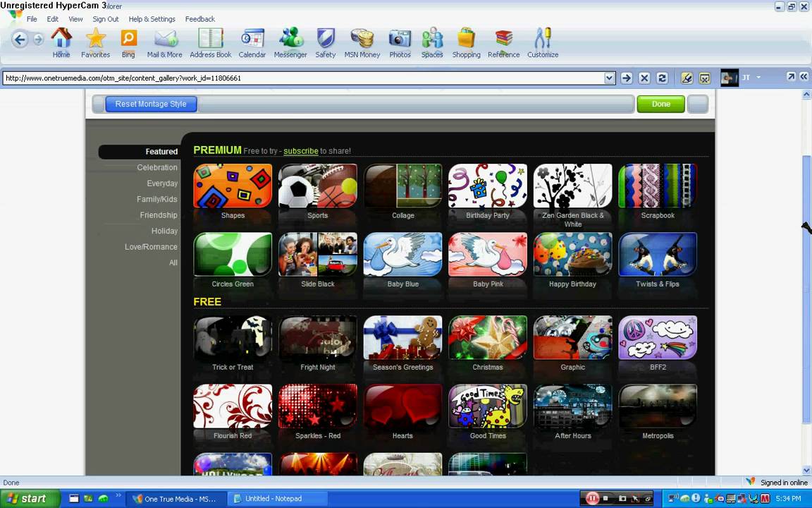Choose the Trick or Treat style
812x508 pixels.
tap(233, 337)
